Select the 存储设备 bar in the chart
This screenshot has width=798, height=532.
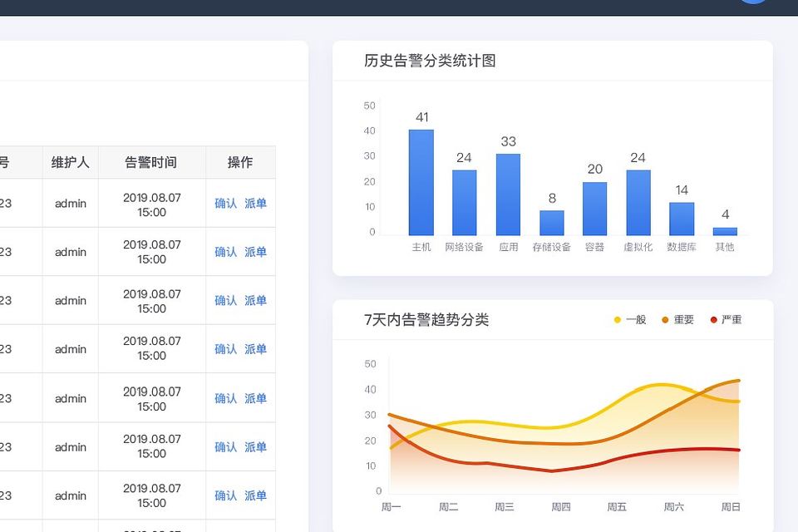(552, 223)
